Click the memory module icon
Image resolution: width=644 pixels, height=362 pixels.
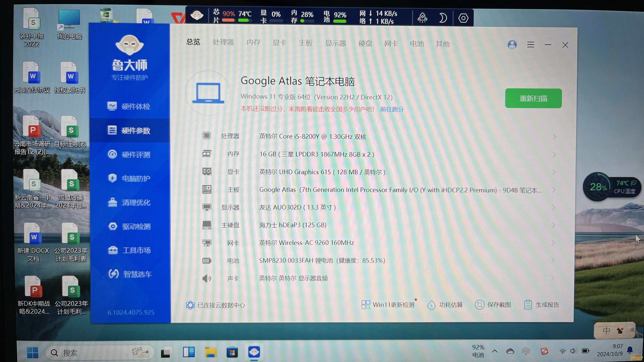(207, 154)
